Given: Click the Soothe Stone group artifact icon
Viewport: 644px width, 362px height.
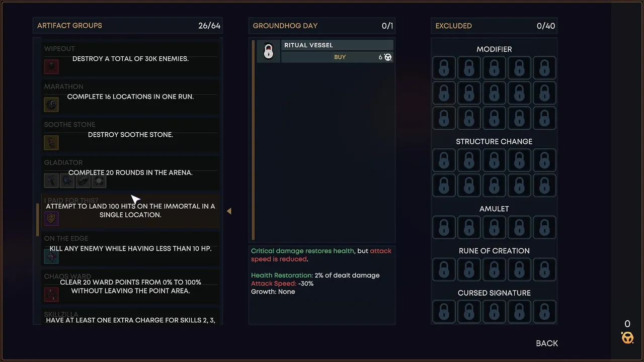Looking at the screenshot, I should (x=51, y=142).
